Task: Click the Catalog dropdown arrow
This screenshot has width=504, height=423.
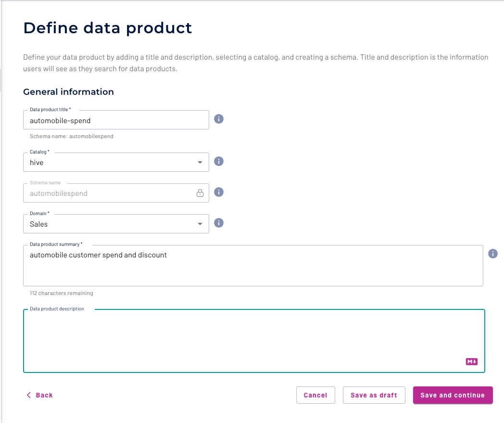Action: point(200,163)
